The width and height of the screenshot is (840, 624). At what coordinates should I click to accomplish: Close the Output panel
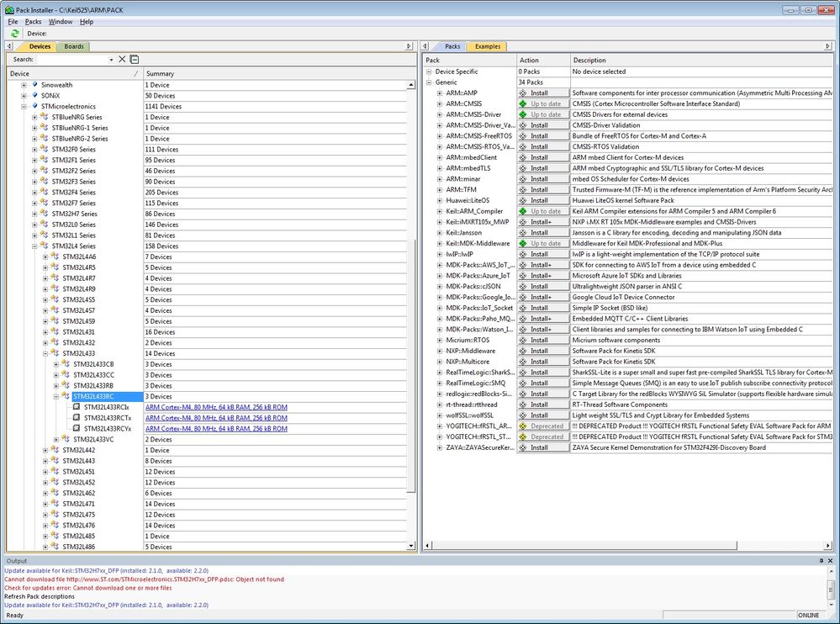coord(831,561)
